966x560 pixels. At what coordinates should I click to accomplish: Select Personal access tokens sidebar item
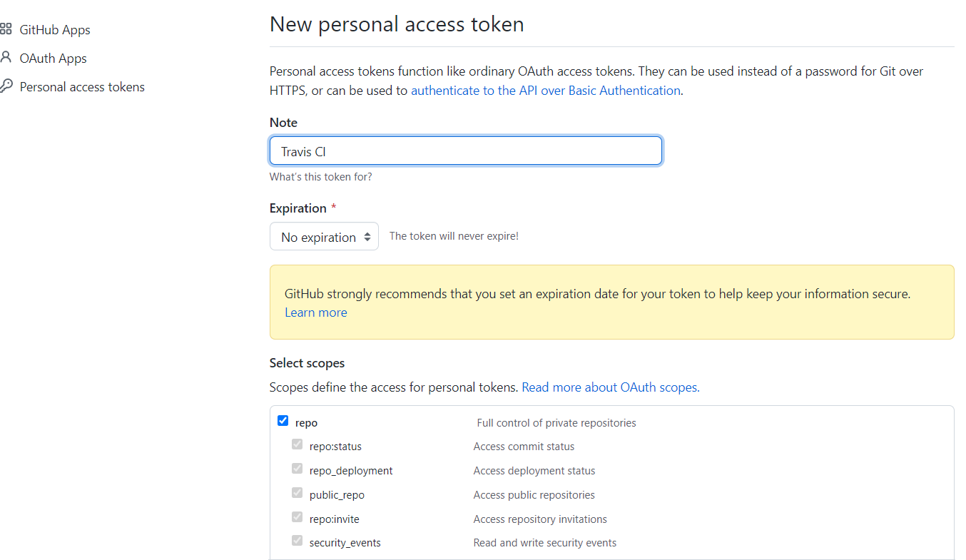(x=82, y=87)
